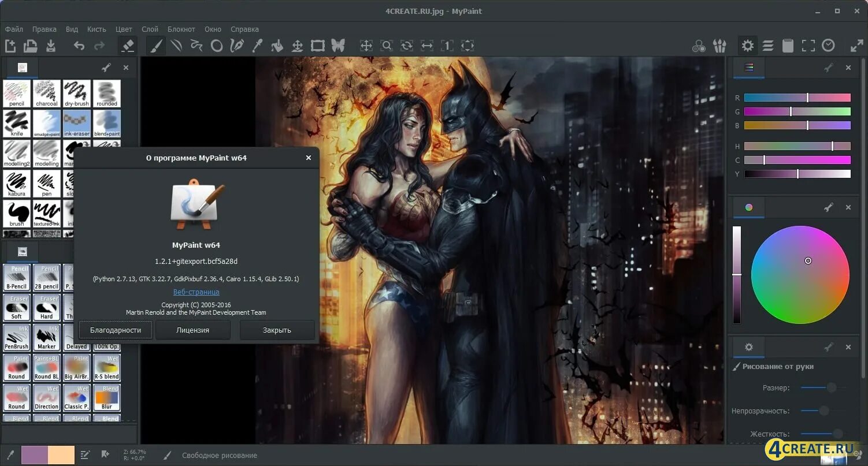The height and width of the screenshot is (466, 868).
Task: Open a file via the folder icon
Action: (x=30, y=46)
